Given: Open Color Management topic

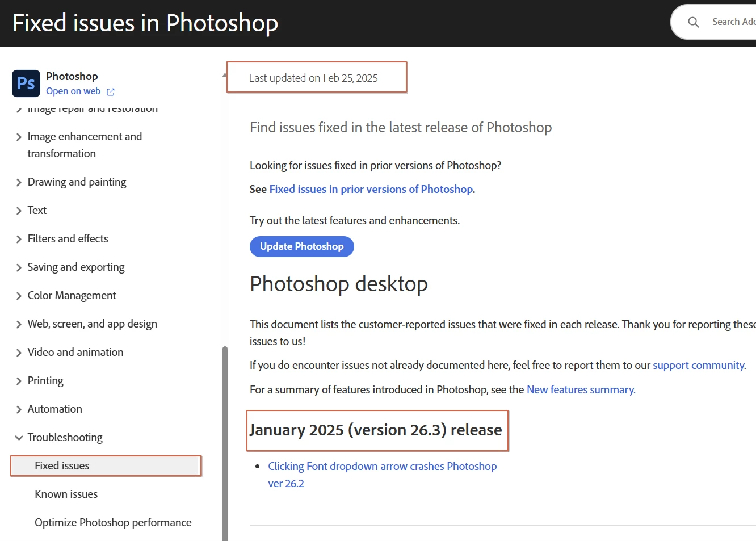Looking at the screenshot, I should click(72, 295).
